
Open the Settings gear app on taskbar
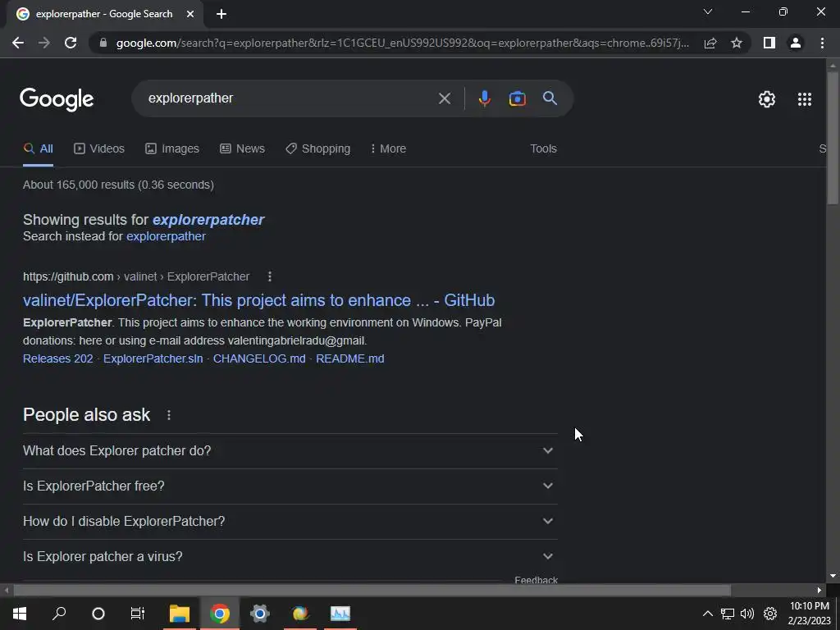260,614
